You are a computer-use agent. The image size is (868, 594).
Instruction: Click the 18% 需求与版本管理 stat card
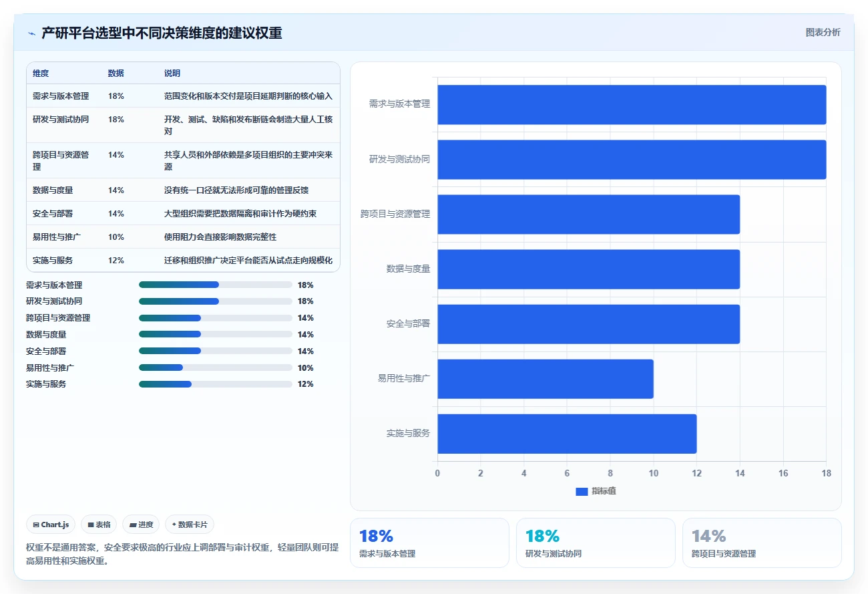pyautogui.click(x=429, y=543)
